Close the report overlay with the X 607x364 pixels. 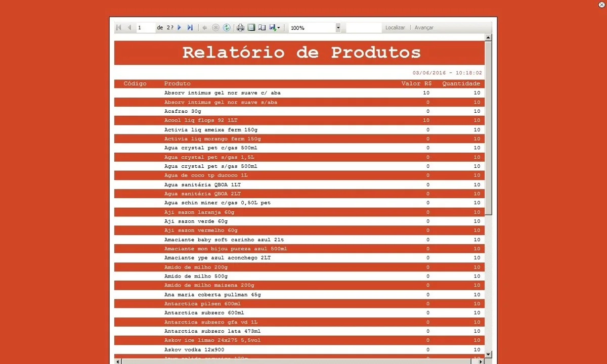coord(600,5)
